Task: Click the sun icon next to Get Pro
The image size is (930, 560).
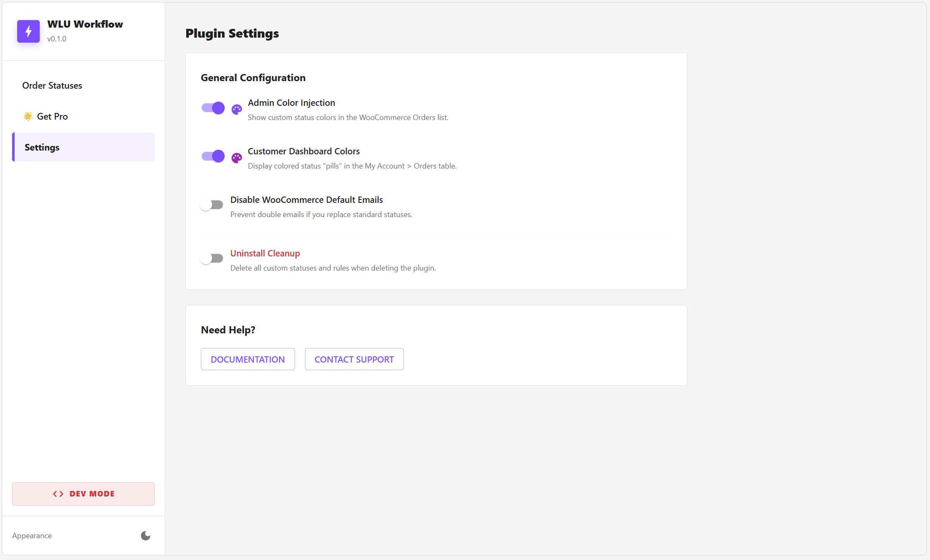Action: coord(28,116)
